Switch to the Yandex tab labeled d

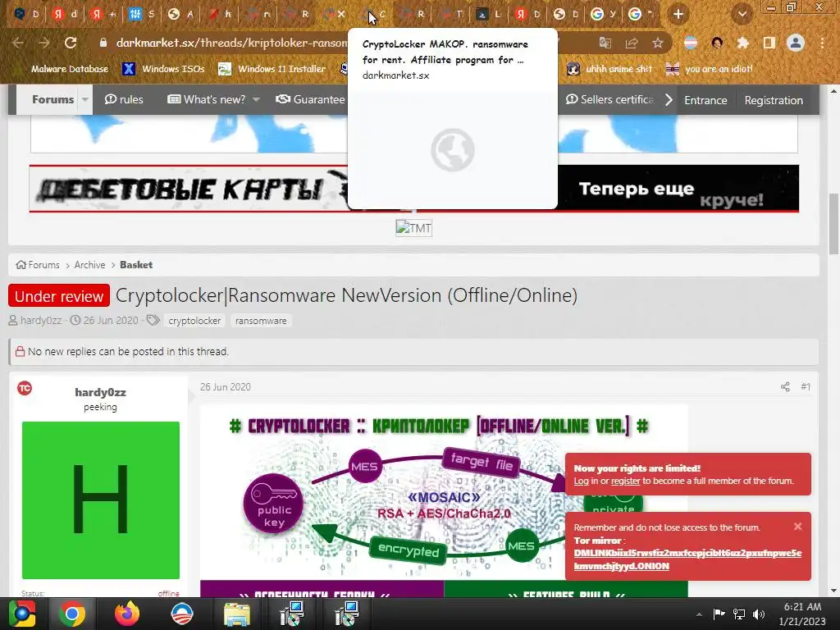coord(66,14)
